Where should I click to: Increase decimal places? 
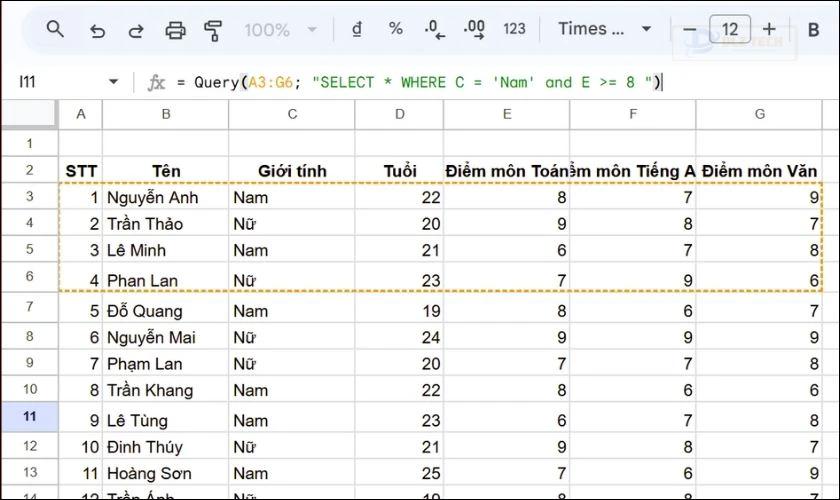pos(474,29)
